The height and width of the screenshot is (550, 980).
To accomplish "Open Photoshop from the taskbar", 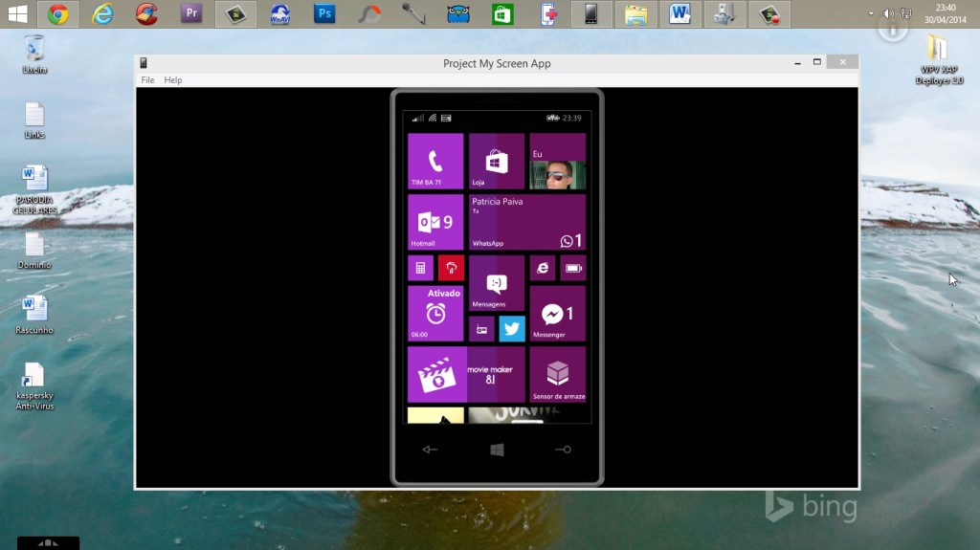I will (x=324, y=13).
